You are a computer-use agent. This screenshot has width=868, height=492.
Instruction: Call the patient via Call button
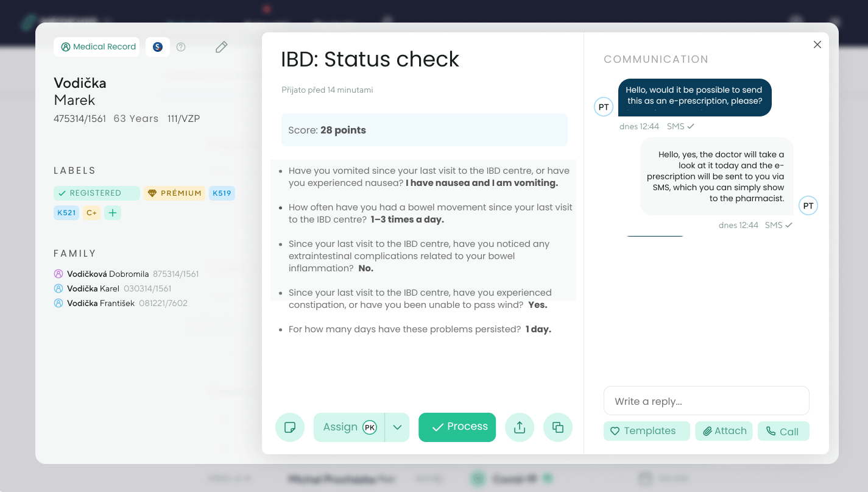783,431
